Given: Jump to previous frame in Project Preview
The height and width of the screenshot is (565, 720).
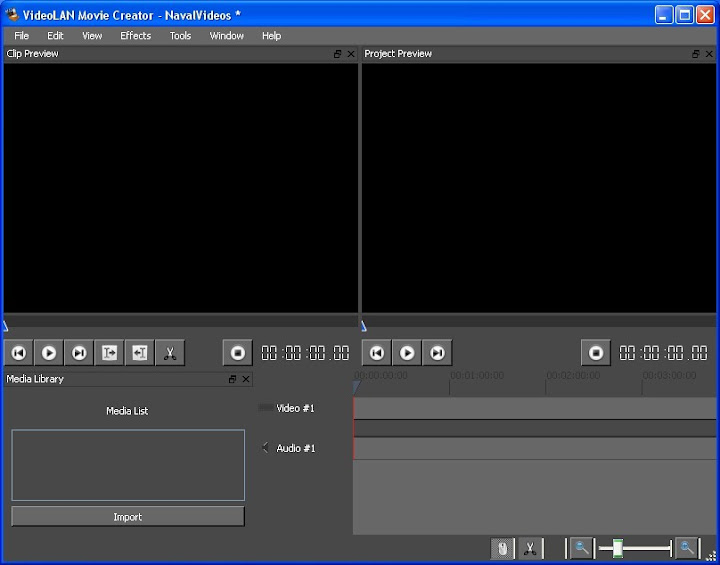Looking at the screenshot, I should coord(377,353).
